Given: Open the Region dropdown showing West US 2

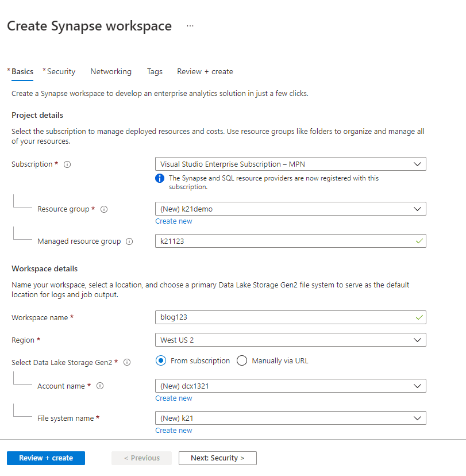Looking at the screenshot, I should coord(290,340).
